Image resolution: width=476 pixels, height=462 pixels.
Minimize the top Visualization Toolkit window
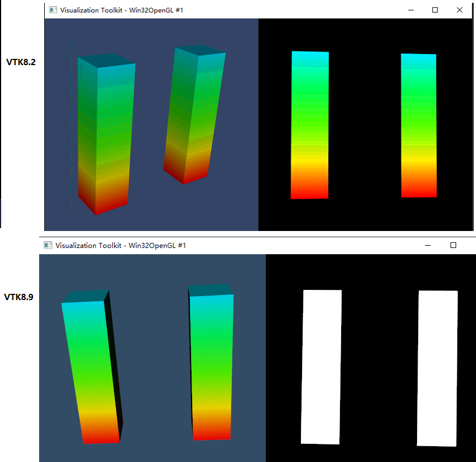411,10
